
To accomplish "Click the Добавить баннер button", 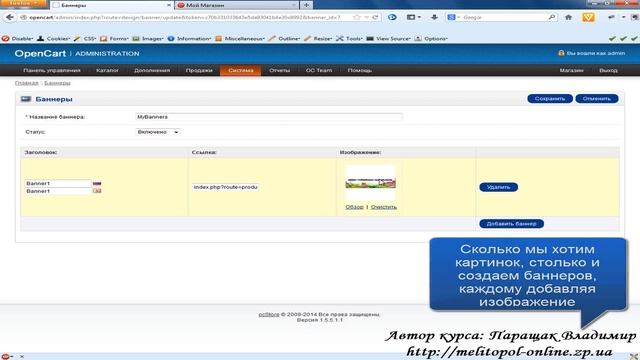I will [x=511, y=224].
